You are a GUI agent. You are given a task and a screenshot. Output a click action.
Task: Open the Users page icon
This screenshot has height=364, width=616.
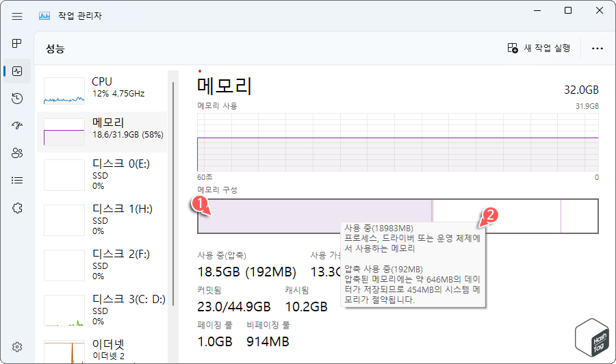click(x=17, y=153)
